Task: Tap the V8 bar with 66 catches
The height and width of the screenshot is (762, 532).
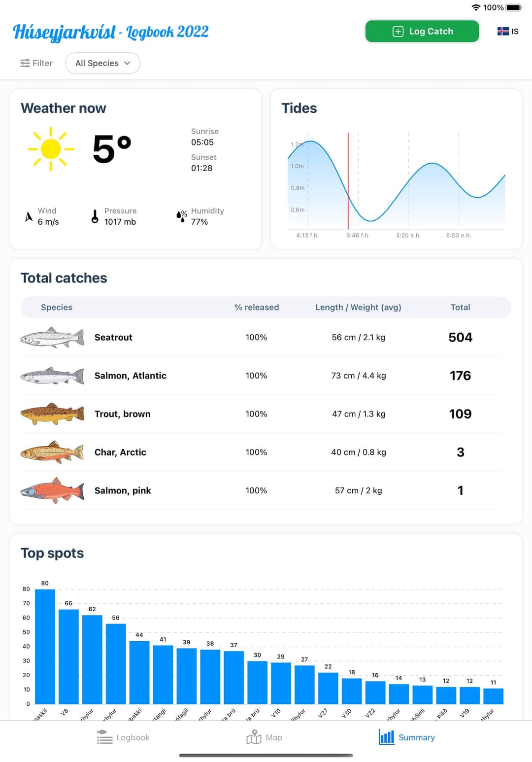Action: click(x=68, y=657)
